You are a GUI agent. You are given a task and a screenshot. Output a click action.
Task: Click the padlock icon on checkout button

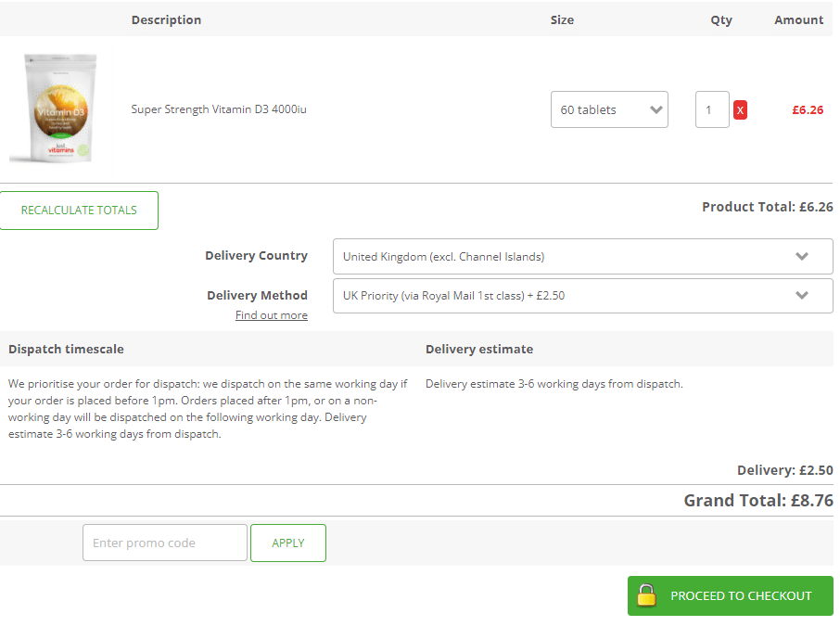click(x=646, y=595)
